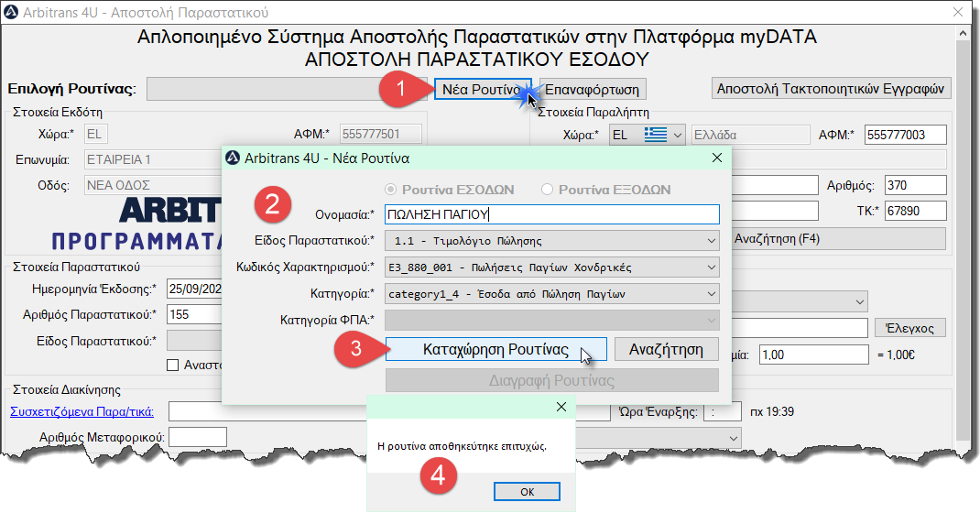This screenshot has height=513, width=980.
Task: Click the recipient country name field Ελλάδα
Action: click(751, 135)
